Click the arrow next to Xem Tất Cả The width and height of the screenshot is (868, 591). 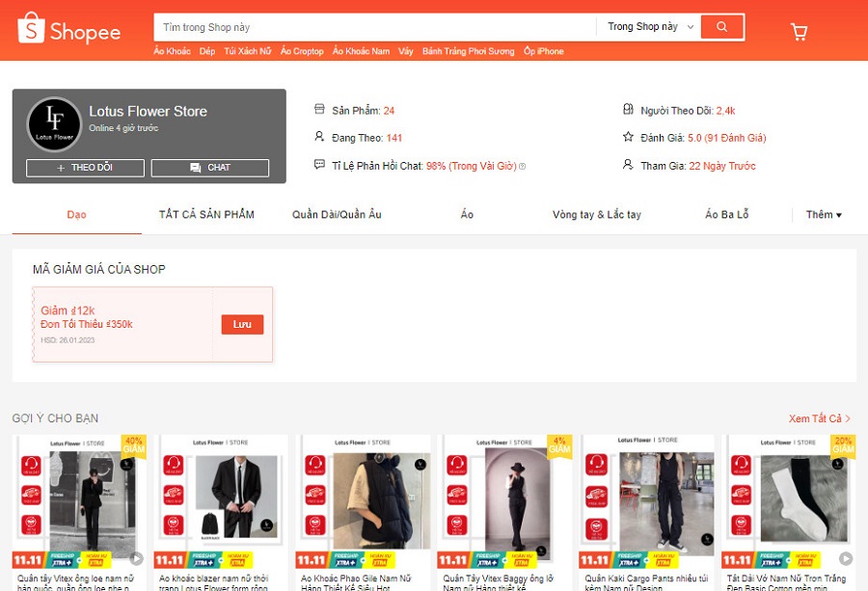coord(848,418)
